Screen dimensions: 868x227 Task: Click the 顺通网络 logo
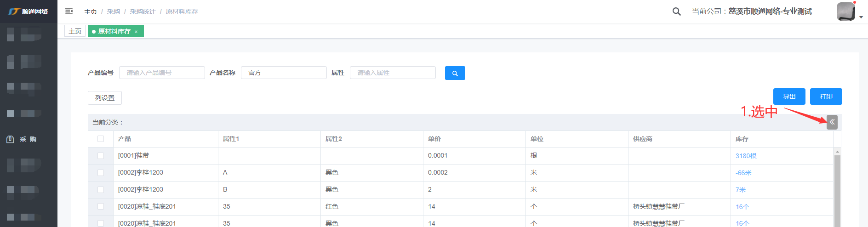29,11
